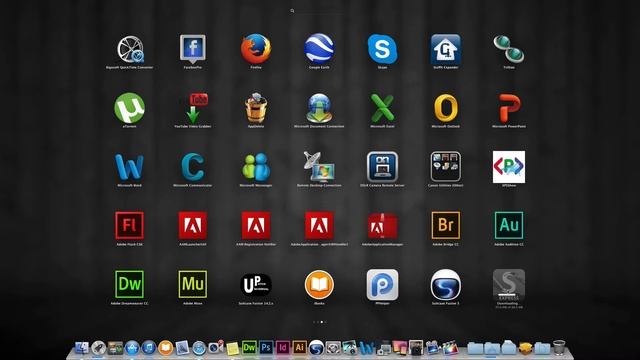Launch Microsoft Word from the Dock

(367, 348)
